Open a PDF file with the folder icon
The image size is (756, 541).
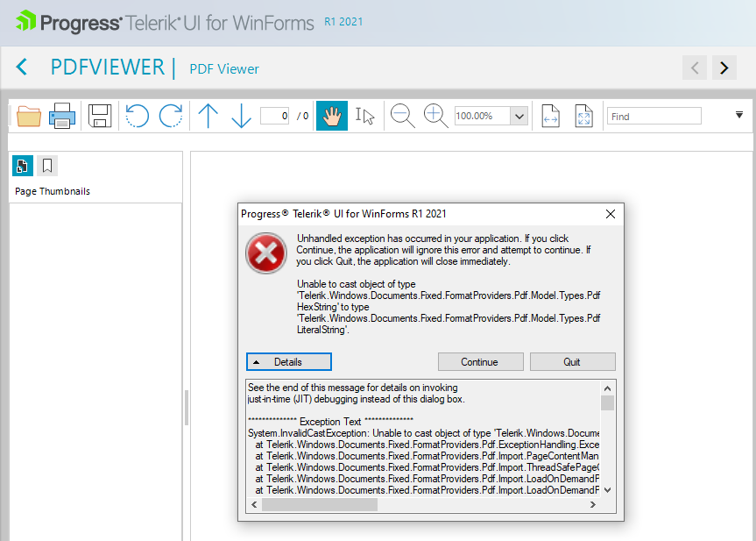(29, 116)
